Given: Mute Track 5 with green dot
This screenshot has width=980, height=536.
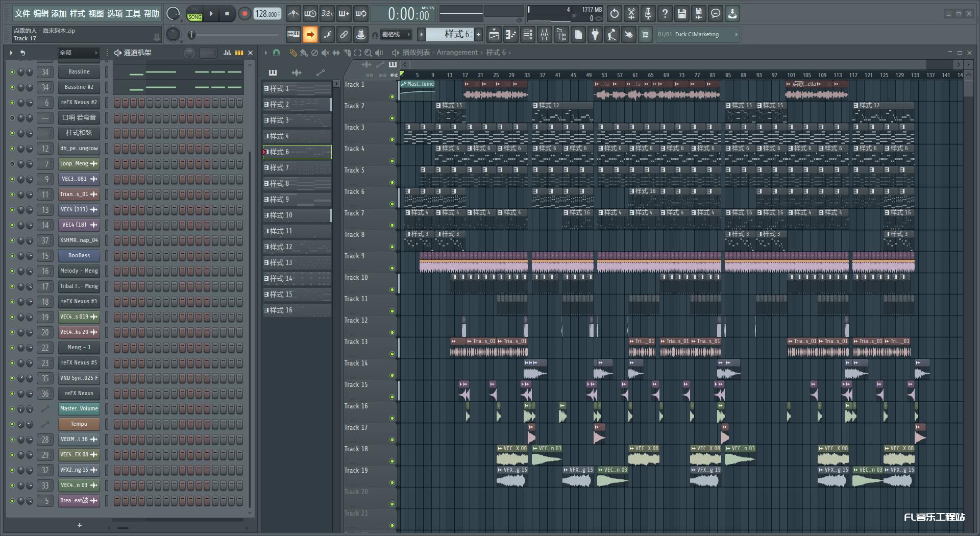Looking at the screenshot, I should (392, 182).
